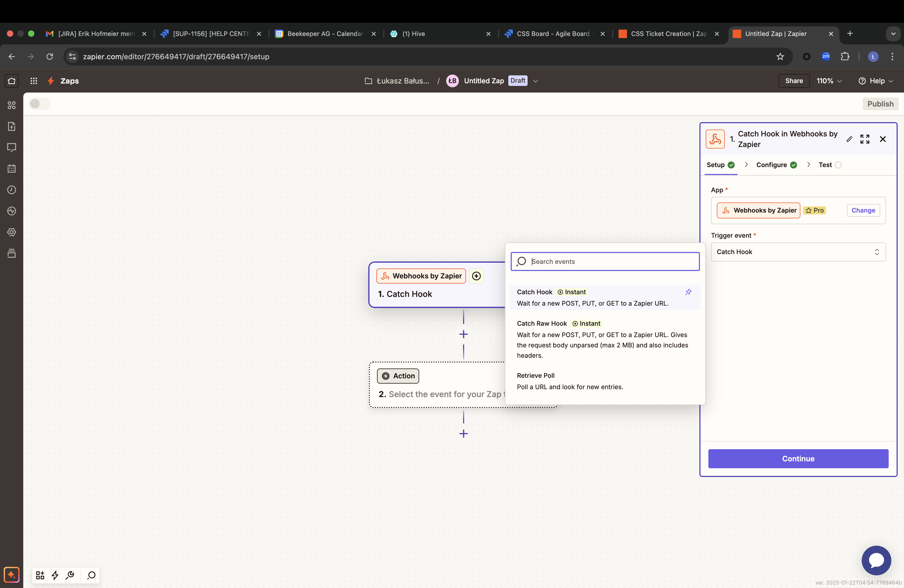Image resolution: width=904 pixels, height=588 pixels.
Task: Go back in browser history
Action: pos(12,57)
